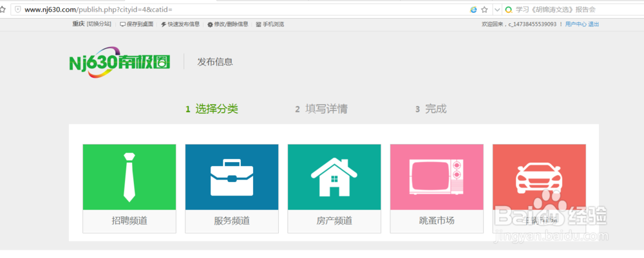Select step 3 完成

pyautogui.click(x=431, y=109)
